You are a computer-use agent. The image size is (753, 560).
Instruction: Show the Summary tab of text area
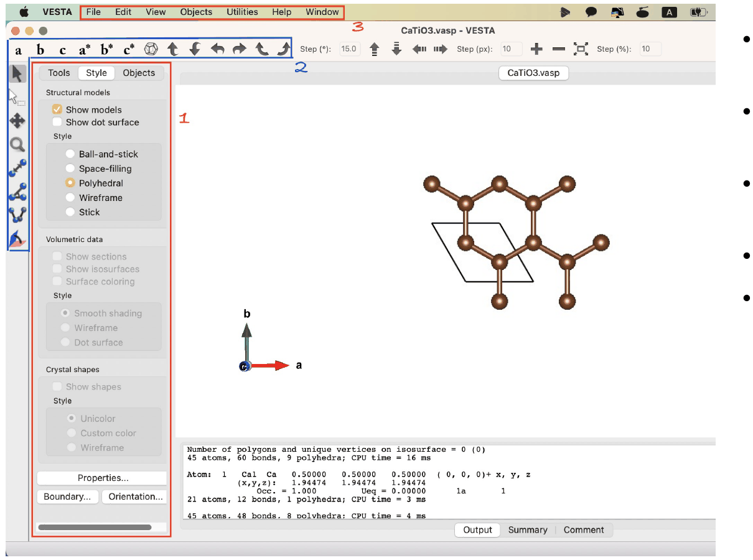(x=528, y=530)
